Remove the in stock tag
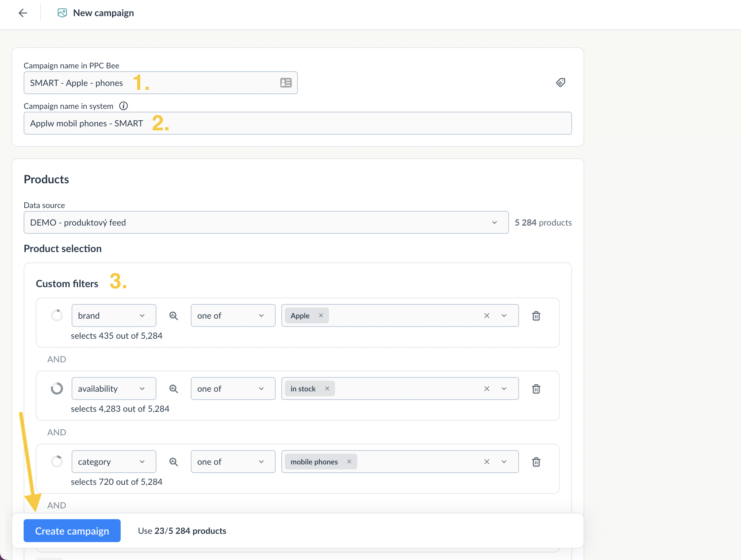Viewport: 741px width, 560px height. [x=327, y=388]
